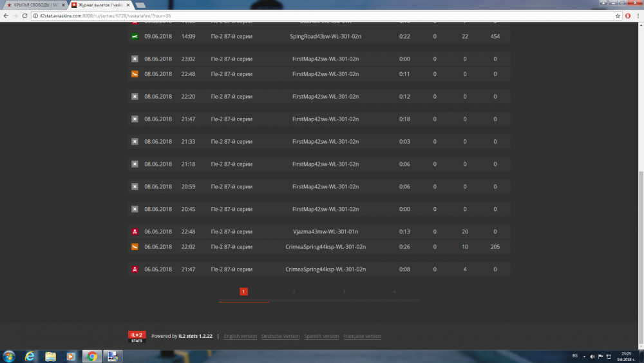Click the flight time 0:26

(404, 247)
